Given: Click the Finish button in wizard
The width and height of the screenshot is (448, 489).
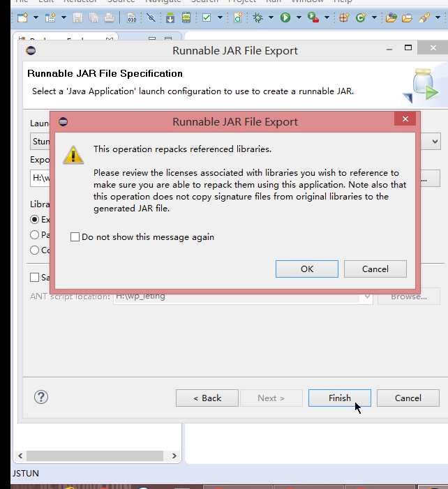Looking at the screenshot, I should (x=340, y=398).
